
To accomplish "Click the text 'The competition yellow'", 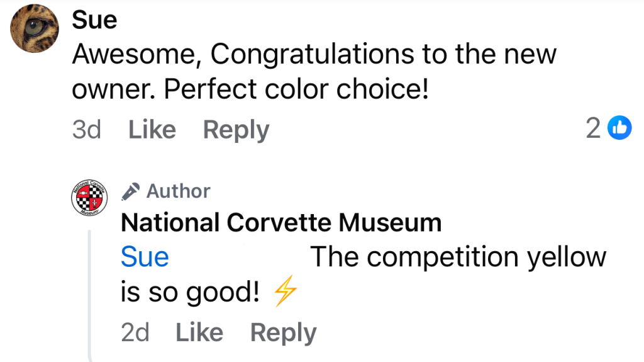I will [x=458, y=257].
